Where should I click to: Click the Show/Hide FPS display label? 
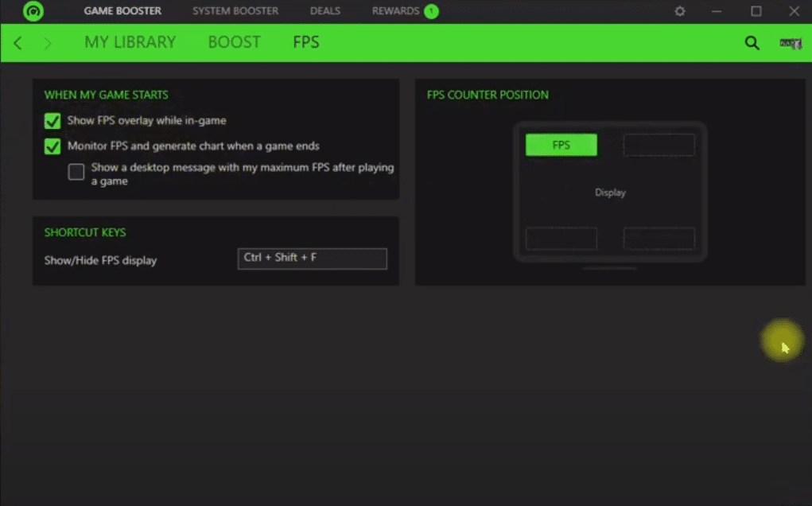click(x=100, y=260)
